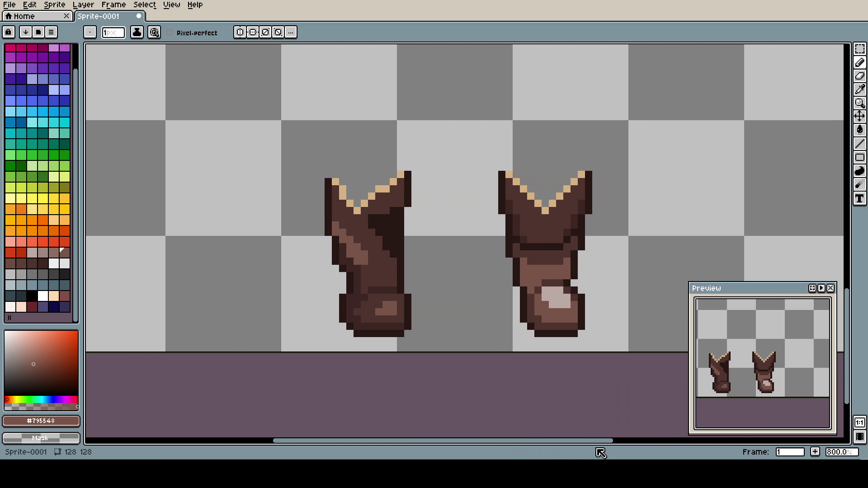The height and width of the screenshot is (488, 868).
Task: Select the Eraser tool
Action: pyautogui.click(x=859, y=76)
